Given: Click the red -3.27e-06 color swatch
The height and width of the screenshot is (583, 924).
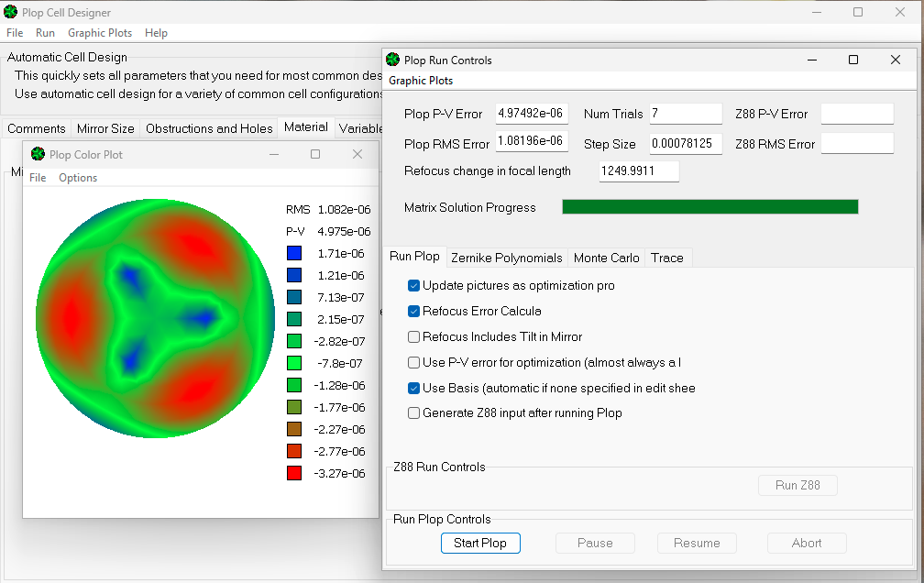Looking at the screenshot, I should click(293, 473).
